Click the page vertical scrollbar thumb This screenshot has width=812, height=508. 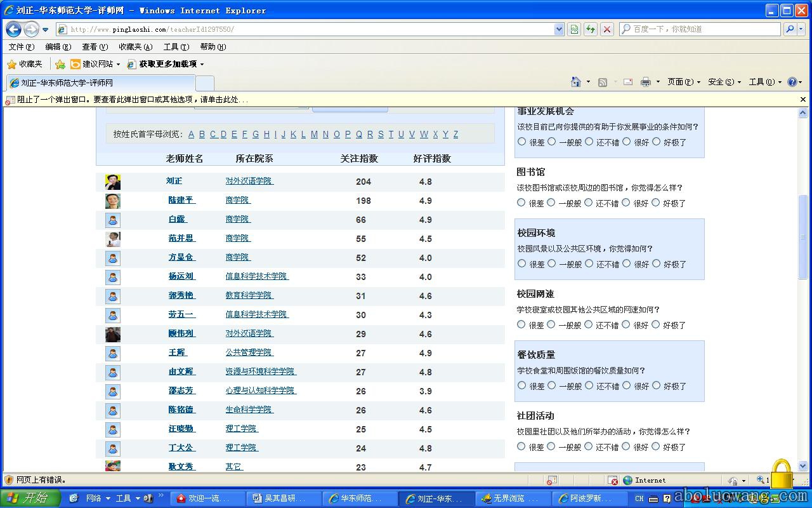point(803,237)
